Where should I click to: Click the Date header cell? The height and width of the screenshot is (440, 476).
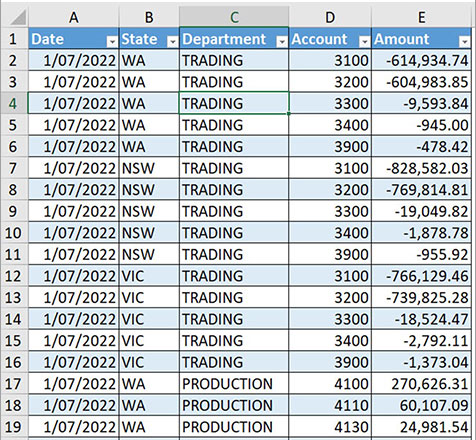point(74,39)
